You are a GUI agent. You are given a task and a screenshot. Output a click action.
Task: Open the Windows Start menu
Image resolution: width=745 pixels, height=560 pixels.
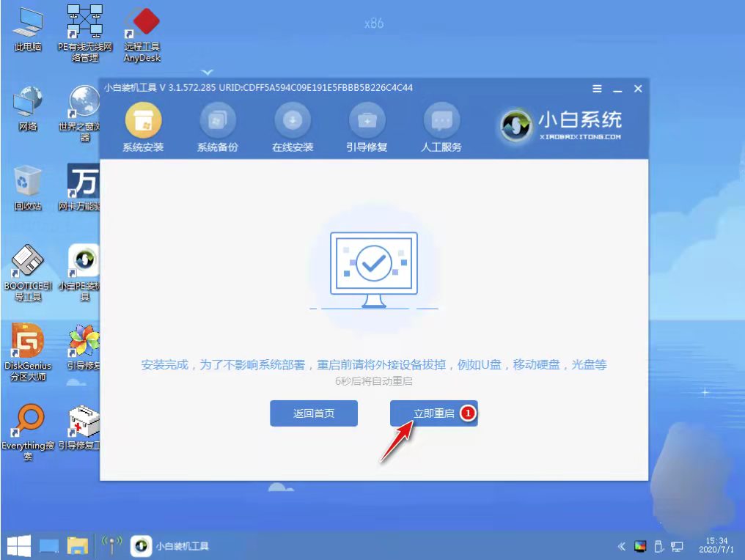[17, 545]
